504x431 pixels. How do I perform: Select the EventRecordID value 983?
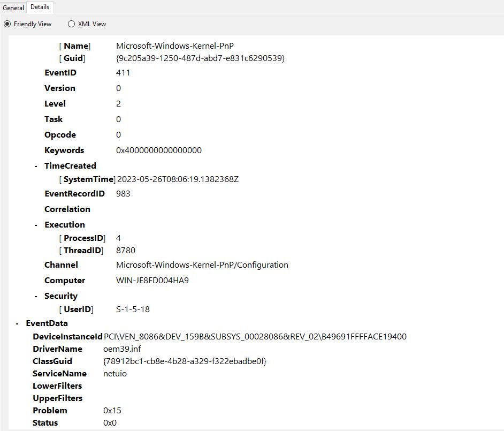coord(123,194)
